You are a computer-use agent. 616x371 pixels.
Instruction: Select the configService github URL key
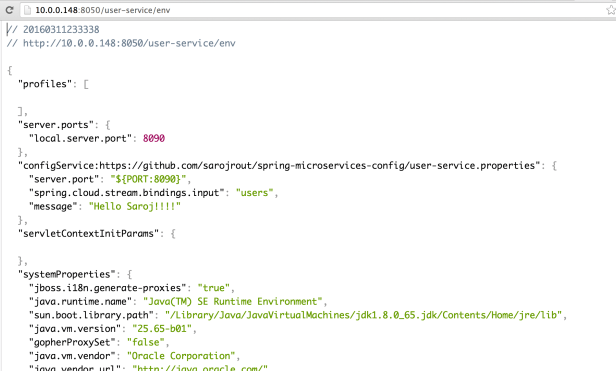(279, 166)
